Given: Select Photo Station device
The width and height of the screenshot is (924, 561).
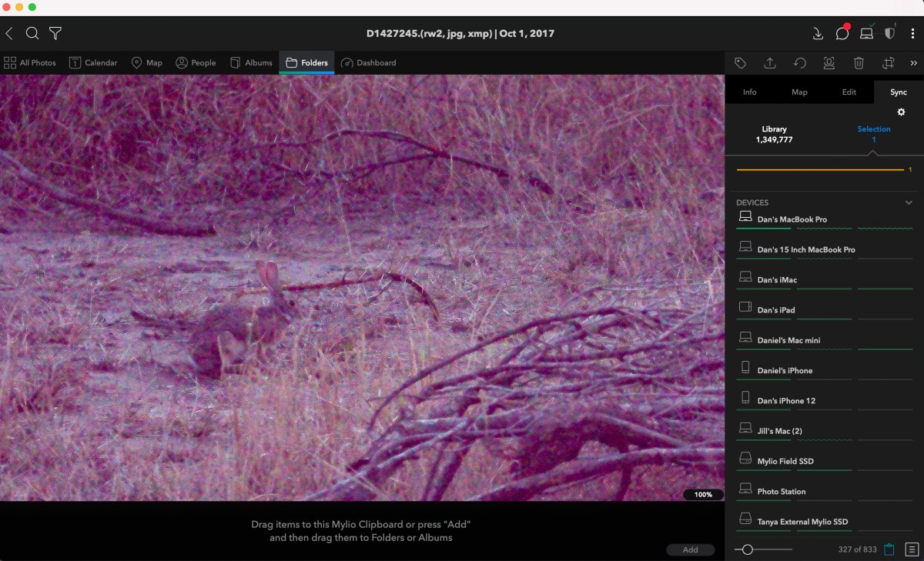Looking at the screenshot, I should (825, 491).
